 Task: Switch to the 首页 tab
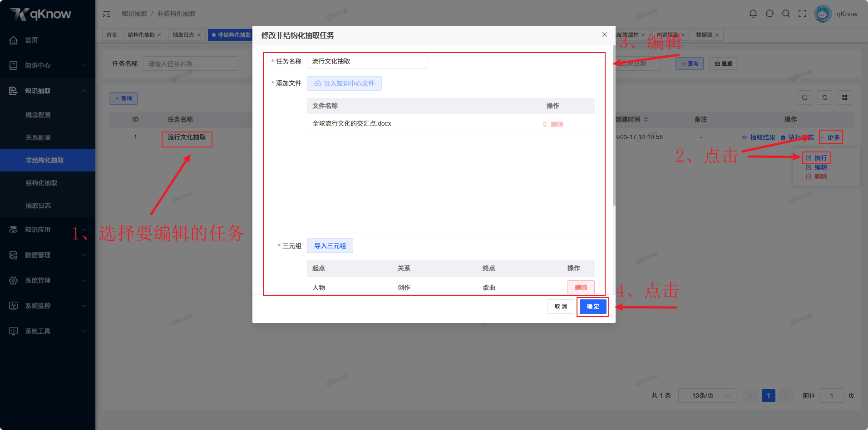click(112, 35)
